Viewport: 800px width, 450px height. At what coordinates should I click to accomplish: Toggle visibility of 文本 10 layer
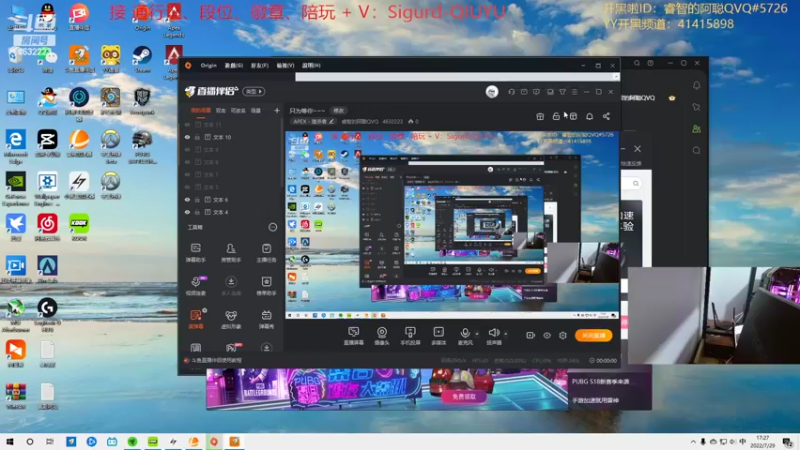point(187,137)
